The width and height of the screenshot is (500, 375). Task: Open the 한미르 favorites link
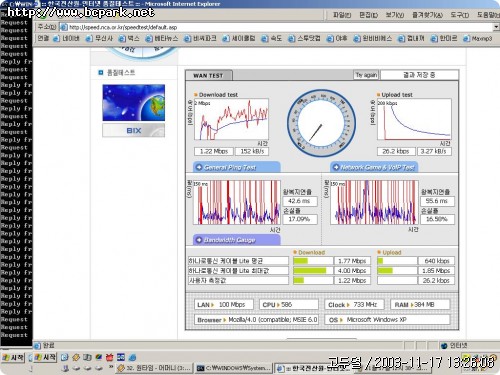point(444,39)
